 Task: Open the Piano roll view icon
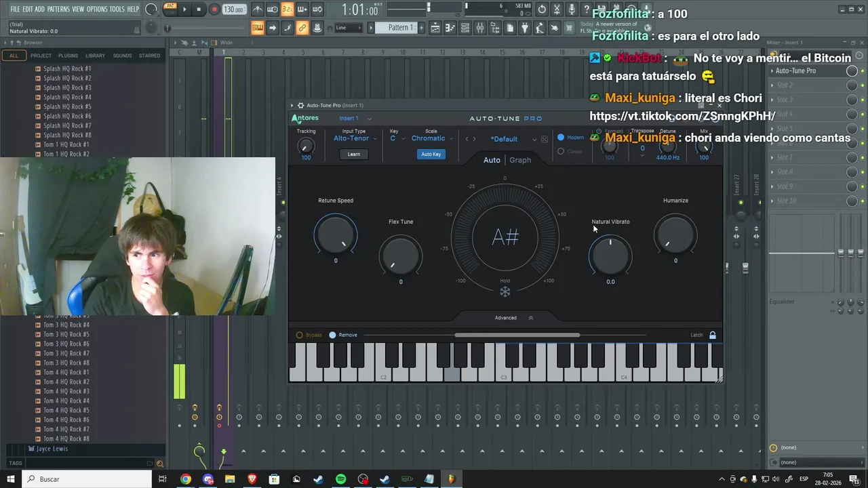(450, 28)
